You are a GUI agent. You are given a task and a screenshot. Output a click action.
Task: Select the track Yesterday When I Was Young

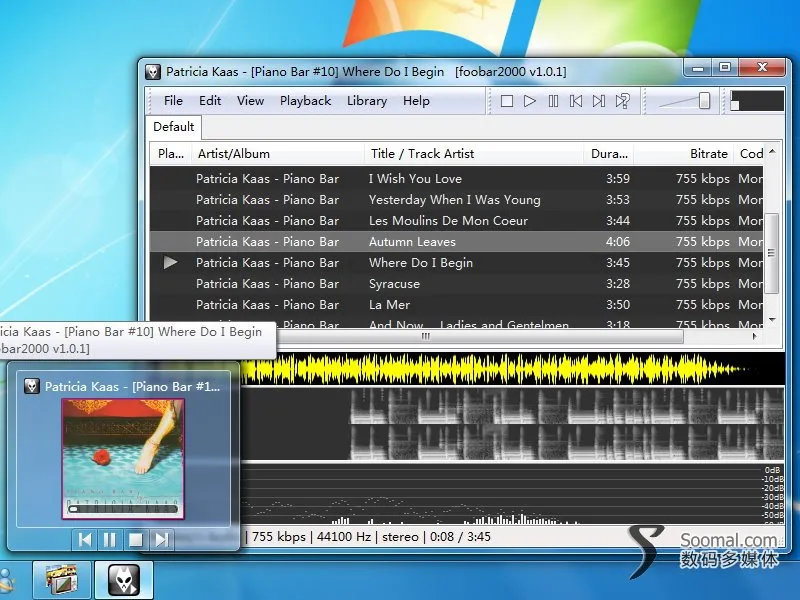tap(457, 200)
